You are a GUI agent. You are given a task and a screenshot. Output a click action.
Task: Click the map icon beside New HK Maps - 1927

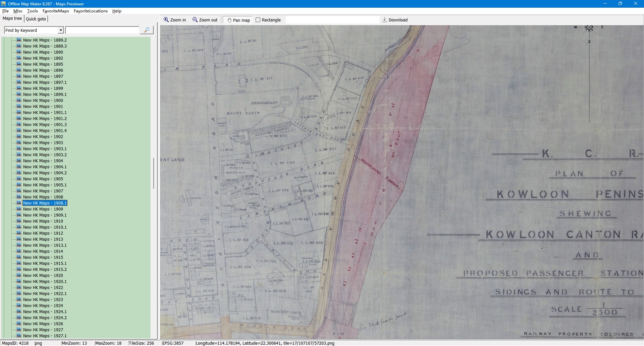click(x=19, y=330)
